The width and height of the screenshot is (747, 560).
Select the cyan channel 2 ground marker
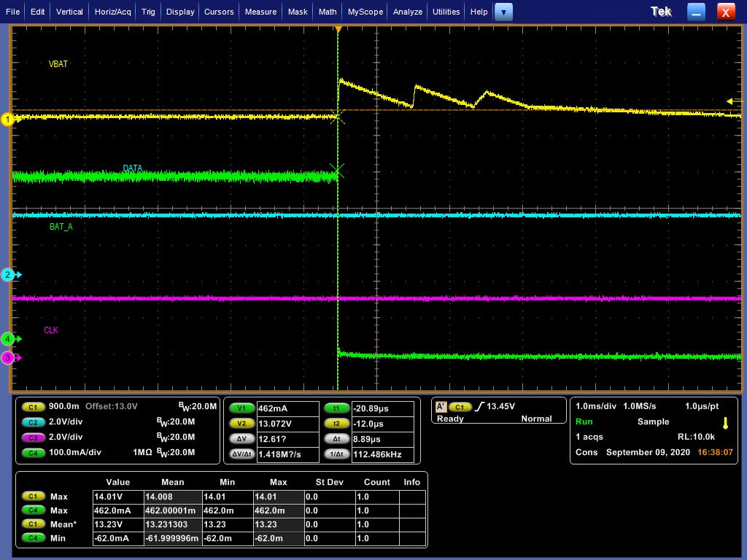pos(8,275)
